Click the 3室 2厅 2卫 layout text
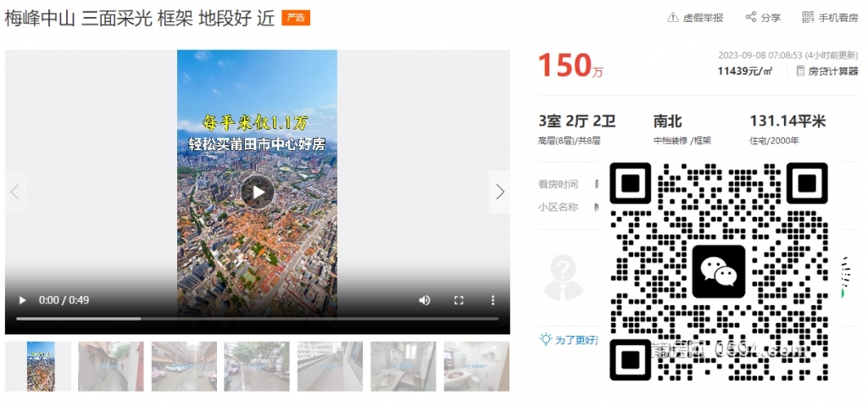868x407 pixels. coord(576,121)
